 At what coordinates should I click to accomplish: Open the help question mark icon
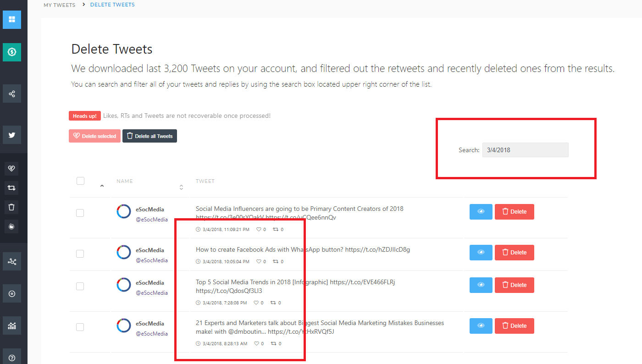tap(12, 357)
